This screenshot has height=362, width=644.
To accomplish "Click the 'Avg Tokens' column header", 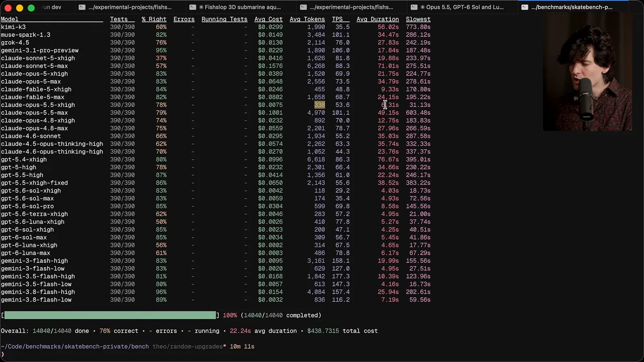I will [x=307, y=19].
